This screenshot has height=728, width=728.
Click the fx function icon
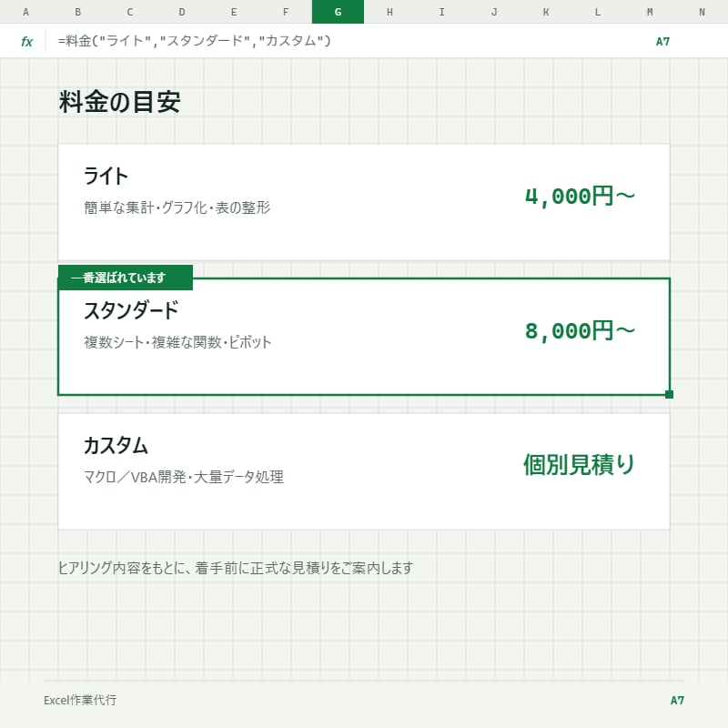(x=27, y=42)
